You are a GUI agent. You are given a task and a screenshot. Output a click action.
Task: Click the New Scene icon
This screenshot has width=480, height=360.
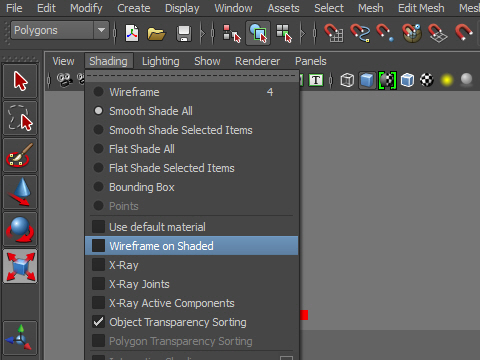click(x=132, y=33)
